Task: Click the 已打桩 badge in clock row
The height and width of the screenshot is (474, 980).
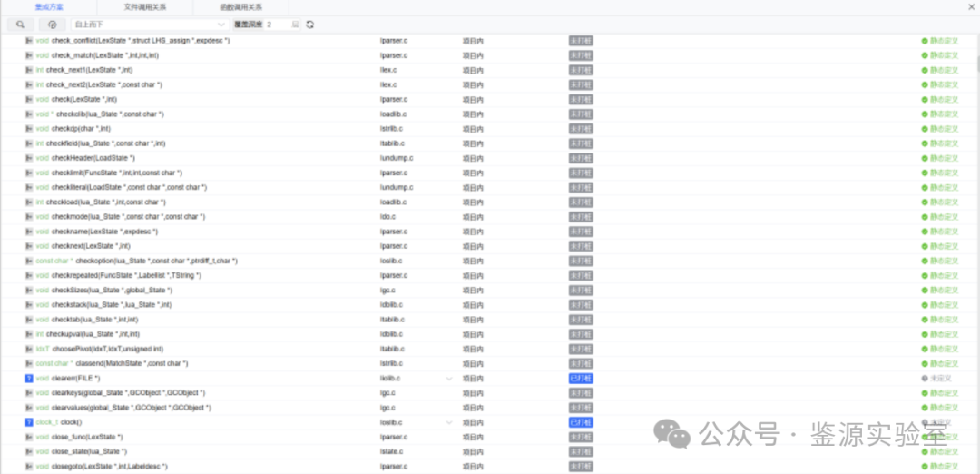Action: tap(581, 422)
